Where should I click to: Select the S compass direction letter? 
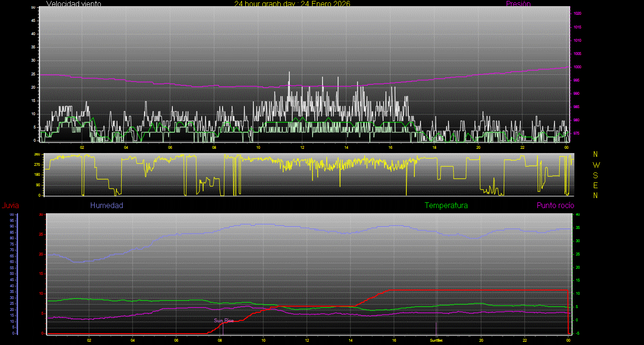[596, 175]
